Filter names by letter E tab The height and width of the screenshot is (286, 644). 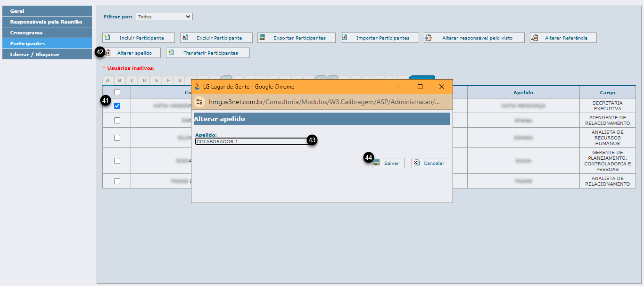157,80
